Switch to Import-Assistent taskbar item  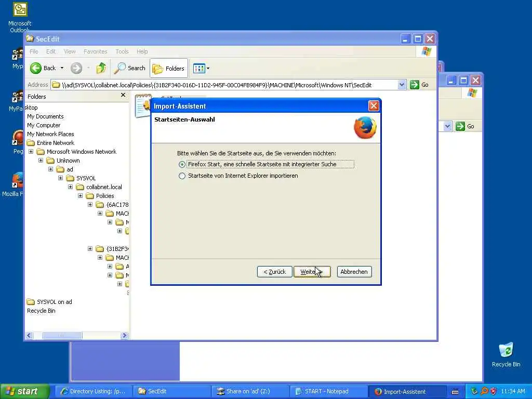point(406,392)
